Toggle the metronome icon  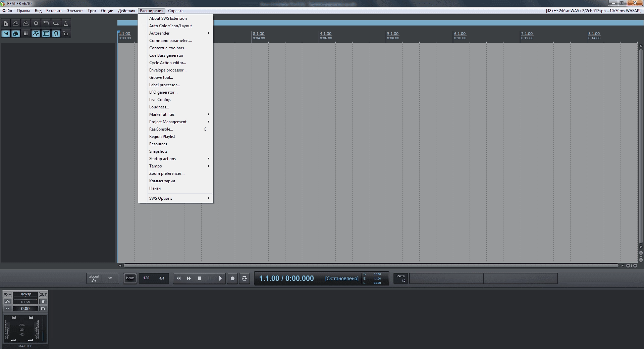point(66,23)
